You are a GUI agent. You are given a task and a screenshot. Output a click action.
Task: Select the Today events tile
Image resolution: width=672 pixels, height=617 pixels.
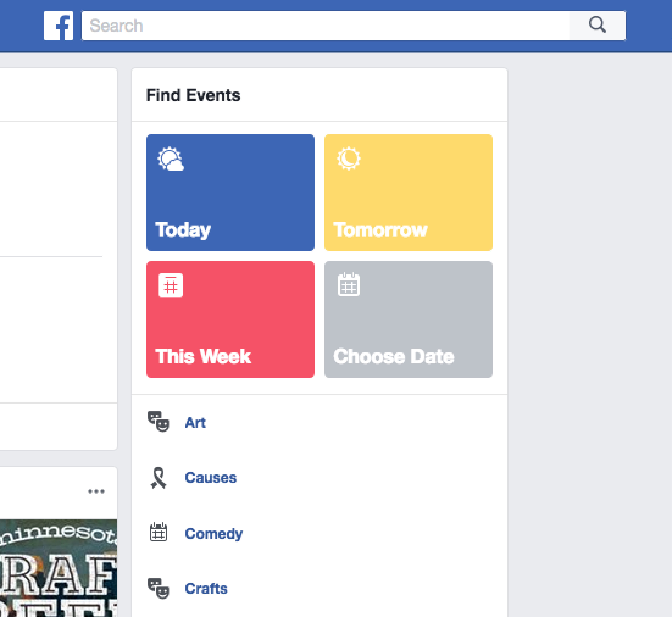coord(230,193)
